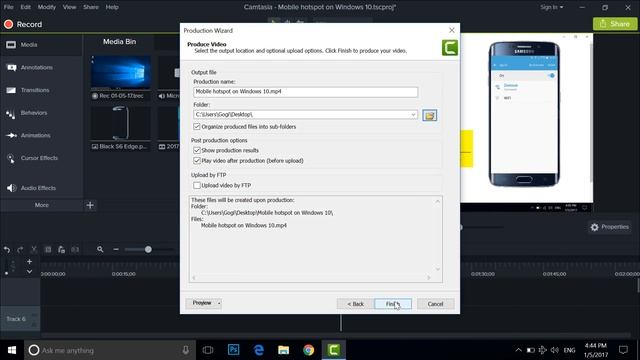Click the green Camtasia logo in wizard
Viewport: 640px width, 360px height.
point(450,48)
